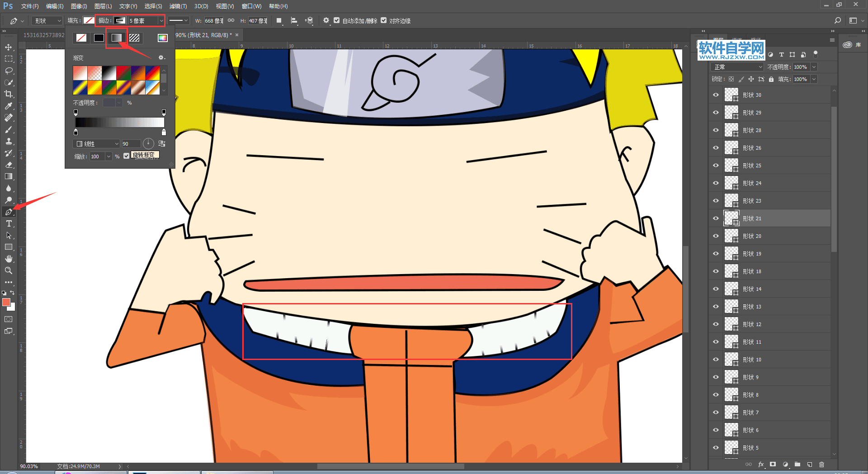868x474 pixels.
Task: Open stroke line style dropdown
Action: click(179, 20)
